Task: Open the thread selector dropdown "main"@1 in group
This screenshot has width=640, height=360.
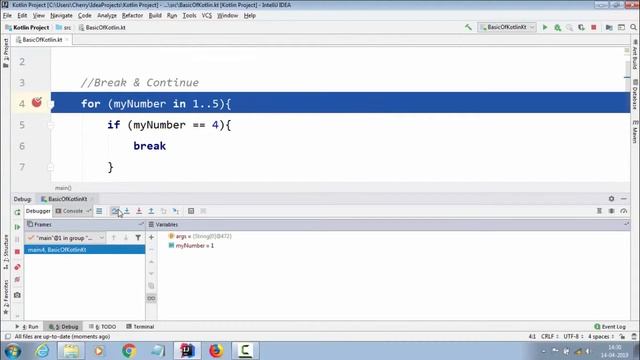Action: pyautogui.click(x=65, y=238)
